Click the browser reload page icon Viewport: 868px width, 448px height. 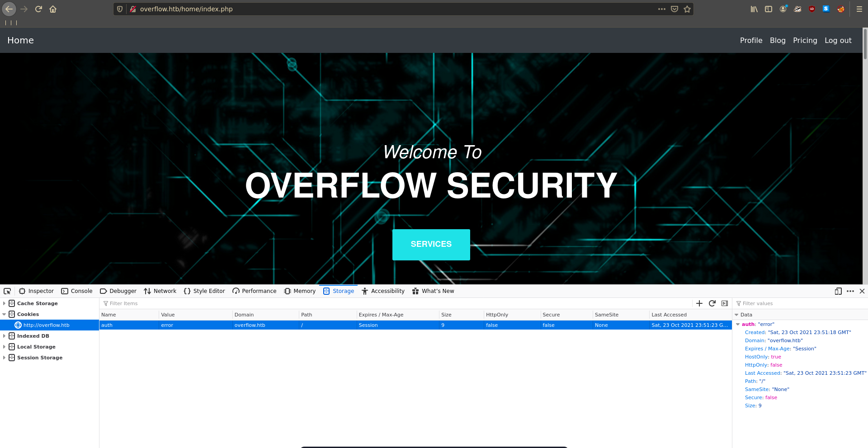click(38, 9)
